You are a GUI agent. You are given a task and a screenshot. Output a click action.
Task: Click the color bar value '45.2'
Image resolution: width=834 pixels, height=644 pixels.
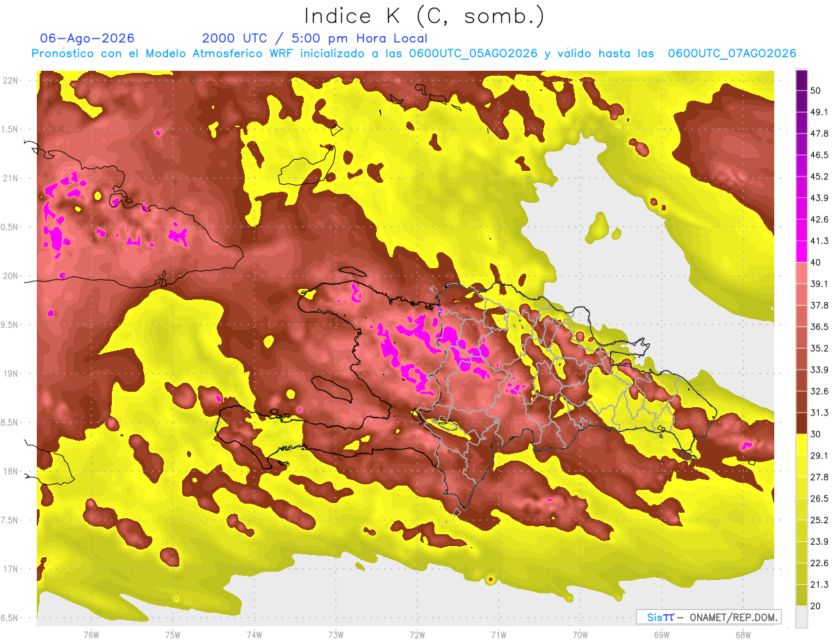point(819,176)
